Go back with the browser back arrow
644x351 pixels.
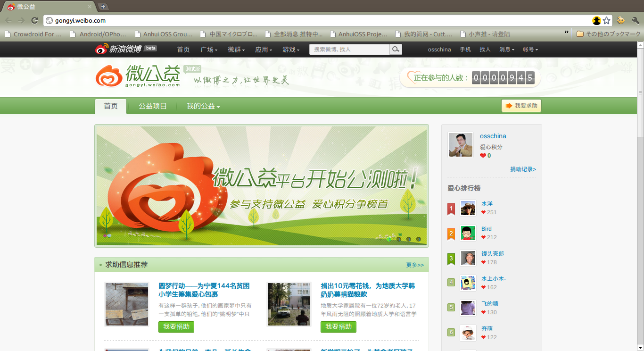coord(8,21)
